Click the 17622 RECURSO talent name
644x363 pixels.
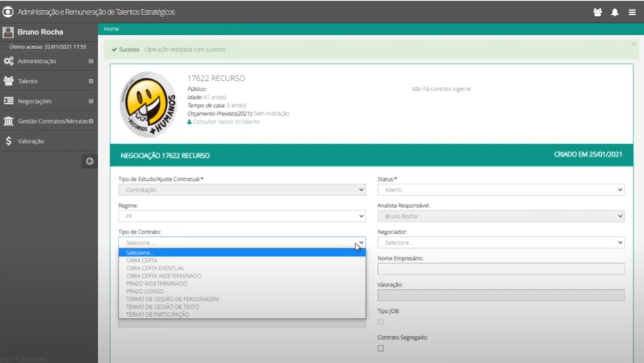(216, 78)
